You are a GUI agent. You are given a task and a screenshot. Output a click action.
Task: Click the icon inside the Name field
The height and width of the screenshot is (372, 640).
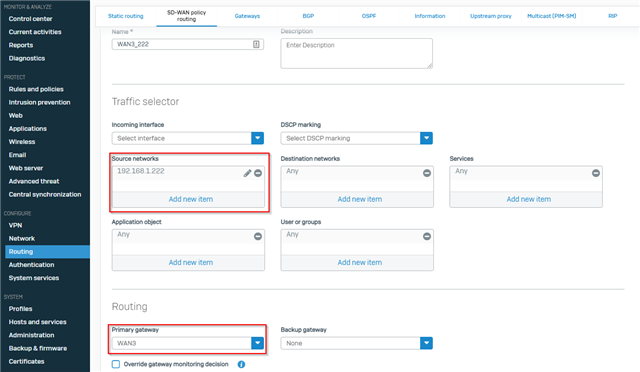[256, 44]
